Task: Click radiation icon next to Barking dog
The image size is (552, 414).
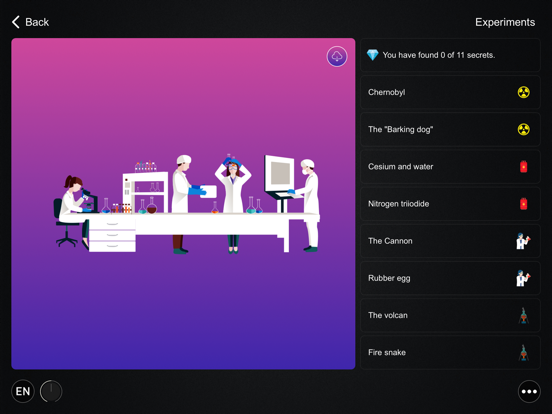Action: click(x=523, y=129)
